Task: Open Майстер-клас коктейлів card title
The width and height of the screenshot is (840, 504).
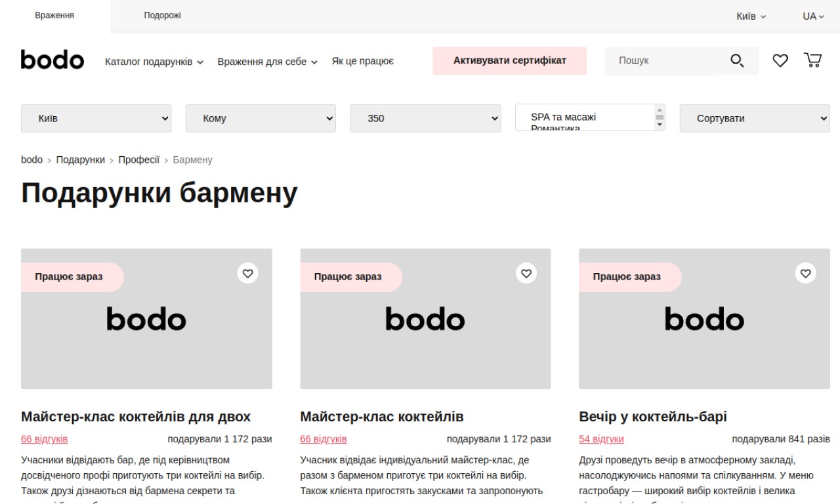Action: click(x=382, y=417)
